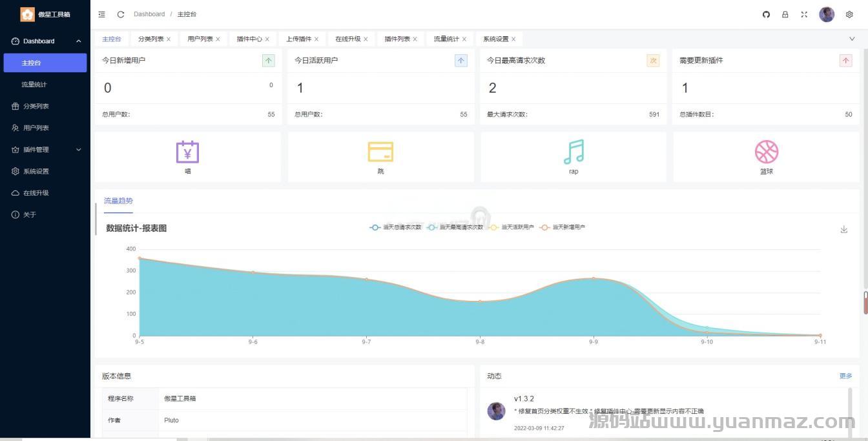Click the 更多 link in 动态 panel
The image size is (868, 441).
point(845,376)
